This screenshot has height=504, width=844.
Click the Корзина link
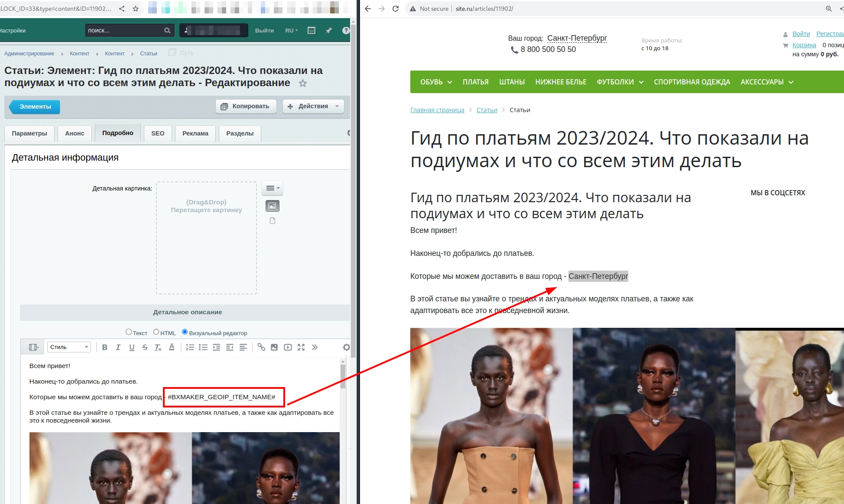tap(804, 45)
